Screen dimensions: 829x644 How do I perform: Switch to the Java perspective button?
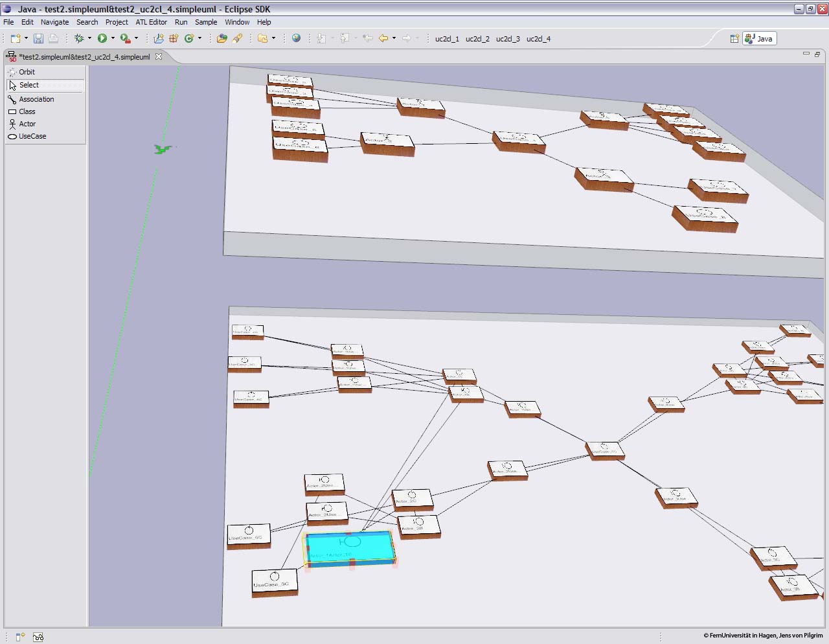click(x=760, y=39)
